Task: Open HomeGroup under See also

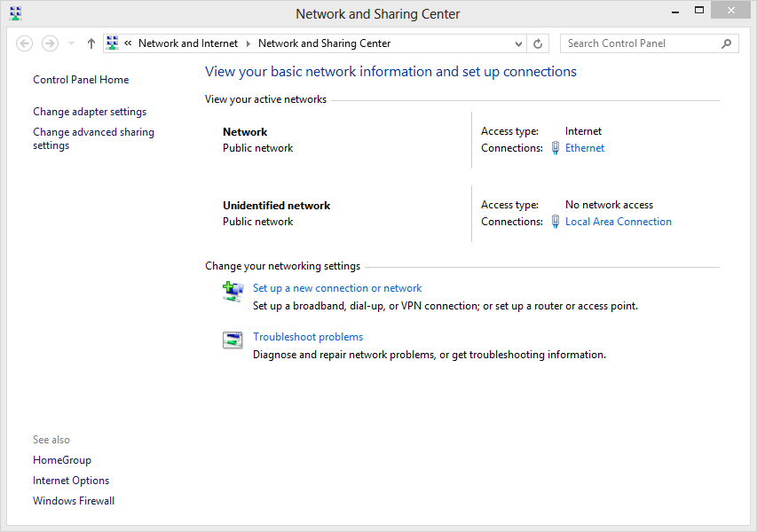Action: click(62, 460)
